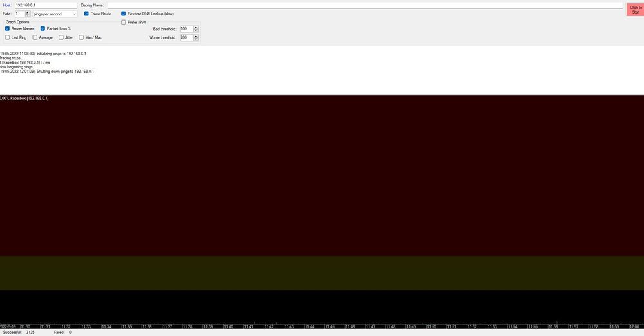644x336 pixels.
Task: Disable the Trace Route checkbox
Action: pyautogui.click(x=86, y=14)
